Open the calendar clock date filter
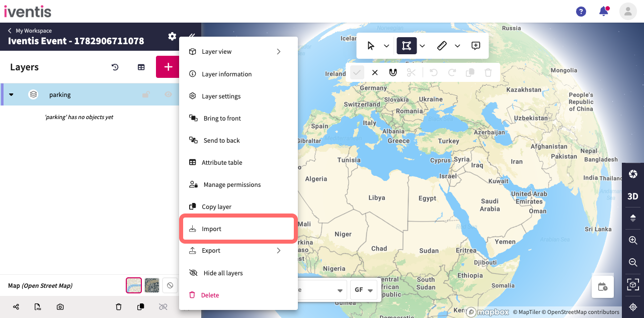This screenshot has width=644, height=318. click(x=603, y=287)
